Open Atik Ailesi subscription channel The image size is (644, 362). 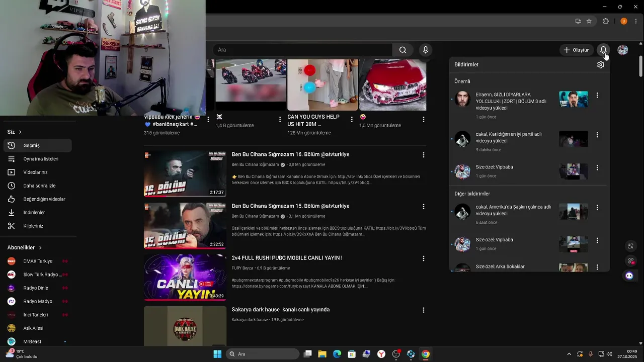(38, 328)
